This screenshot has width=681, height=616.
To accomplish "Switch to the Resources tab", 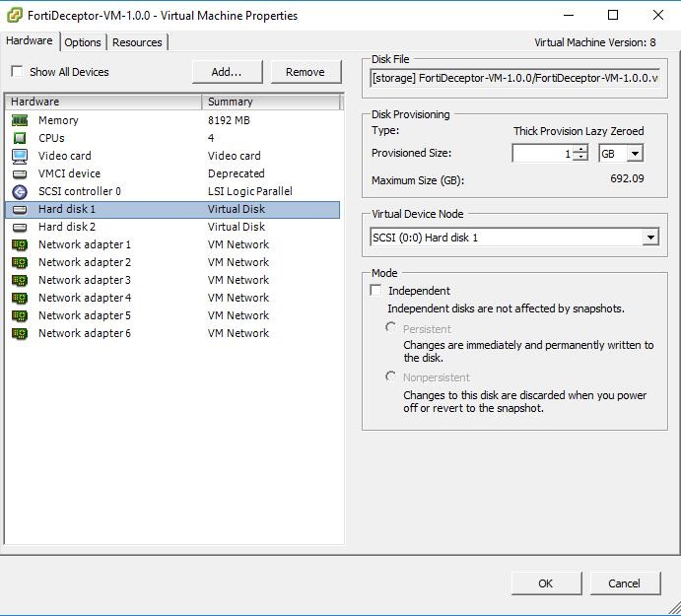I will tap(137, 42).
